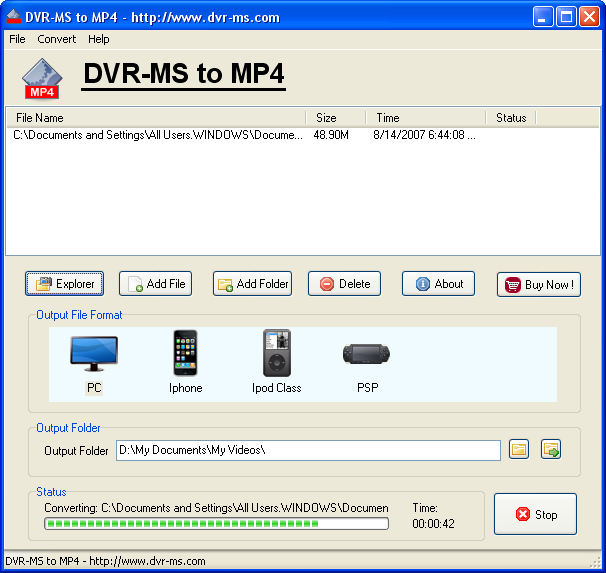Open output folder with green arrow icon
This screenshot has height=573, width=606.
pyautogui.click(x=551, y=449)
